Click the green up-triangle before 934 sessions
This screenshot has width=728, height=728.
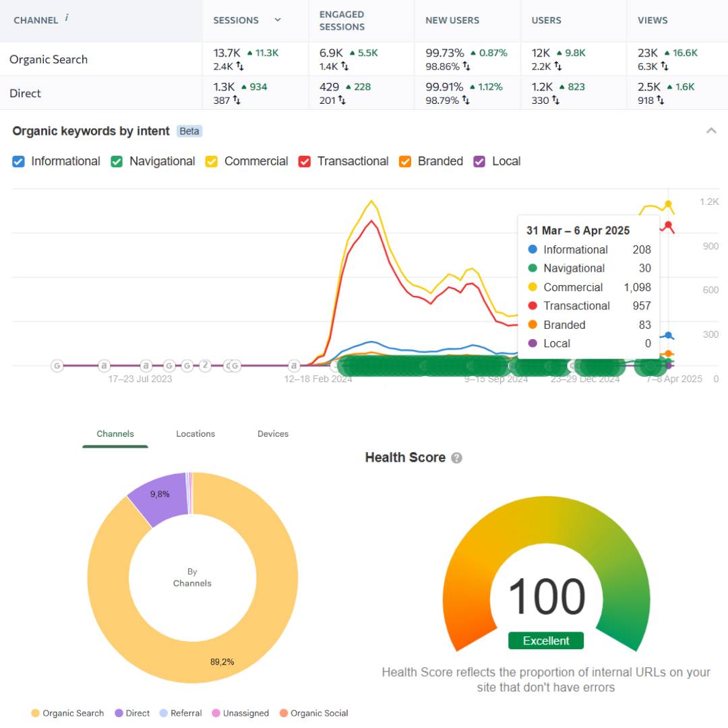click(x=244, y=87)
